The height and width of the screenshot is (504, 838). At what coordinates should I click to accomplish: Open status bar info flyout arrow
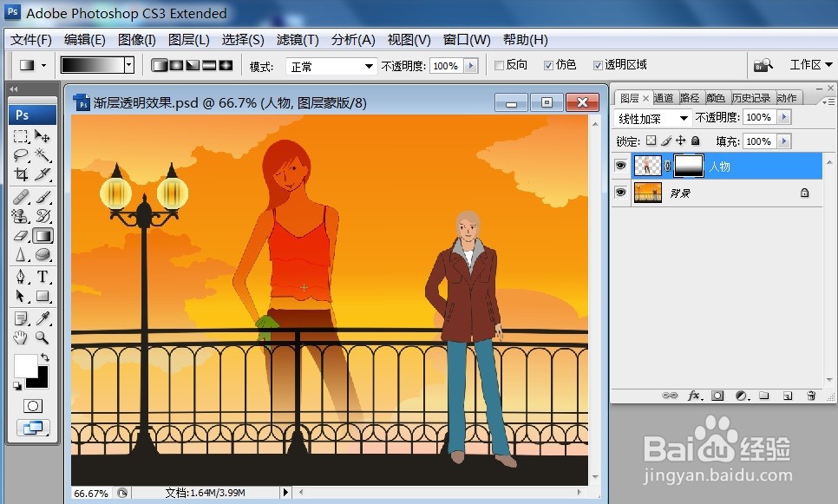click(x=285, y=492)
